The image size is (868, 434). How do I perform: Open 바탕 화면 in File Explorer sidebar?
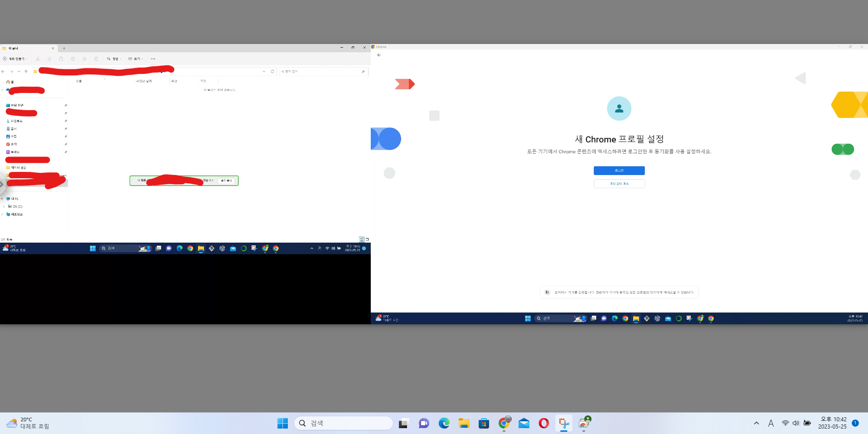click(x=15, y=105)
